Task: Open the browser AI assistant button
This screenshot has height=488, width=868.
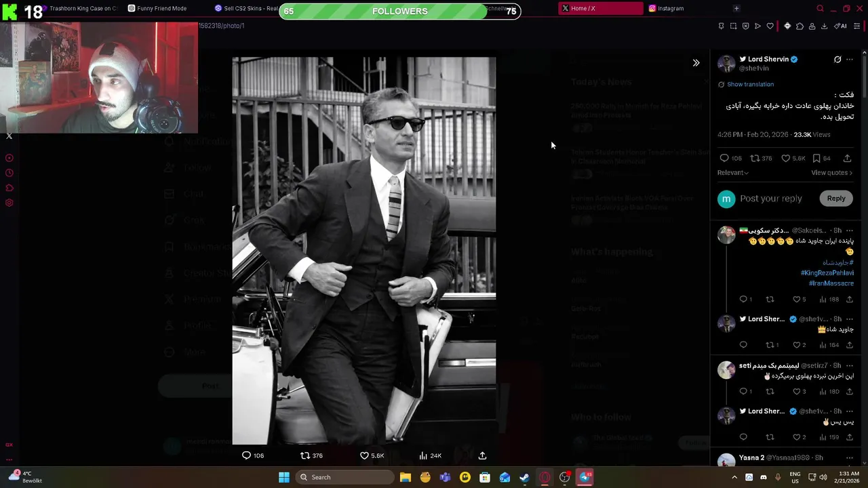Action: click(x=840, y=26)
